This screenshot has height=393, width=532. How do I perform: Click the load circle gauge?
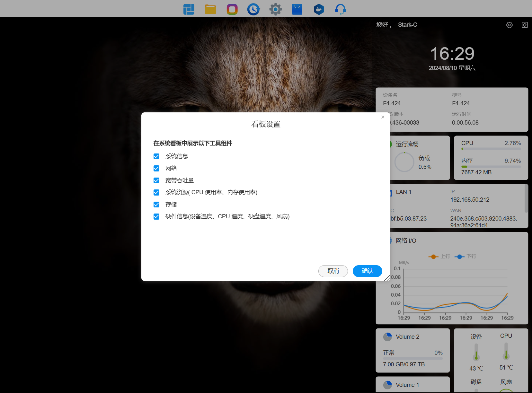(404, 162)
